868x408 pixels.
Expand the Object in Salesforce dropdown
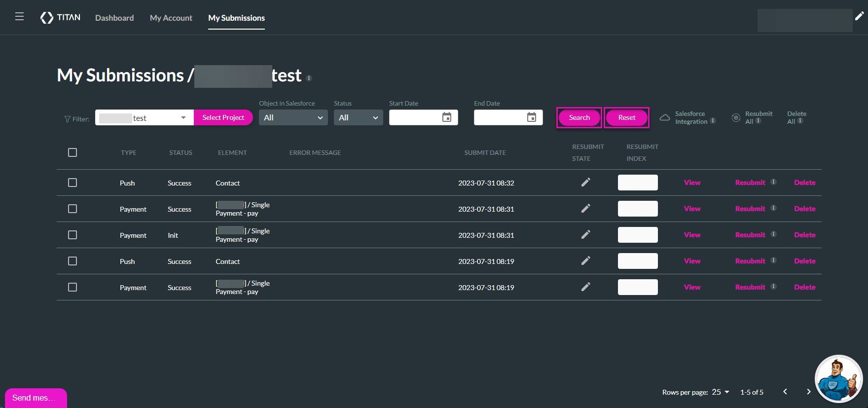pos(293,117)
